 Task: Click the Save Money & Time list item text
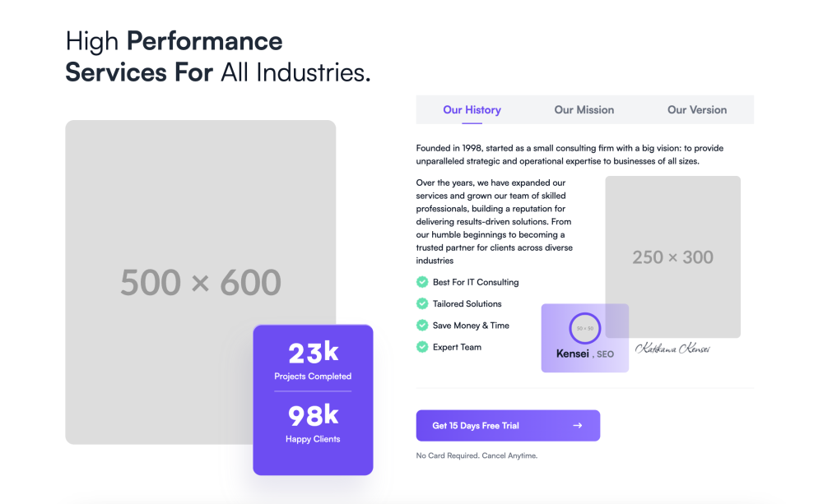tap(471, 326)
